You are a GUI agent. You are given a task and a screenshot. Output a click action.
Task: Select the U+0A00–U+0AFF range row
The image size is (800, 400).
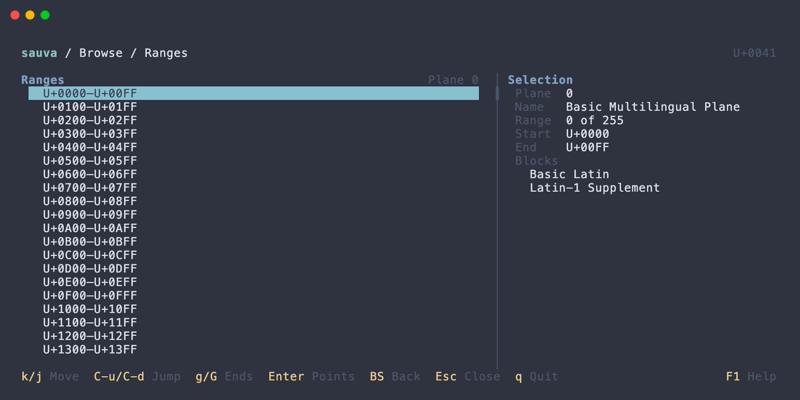pyautogui.click(x=254, y=228)
